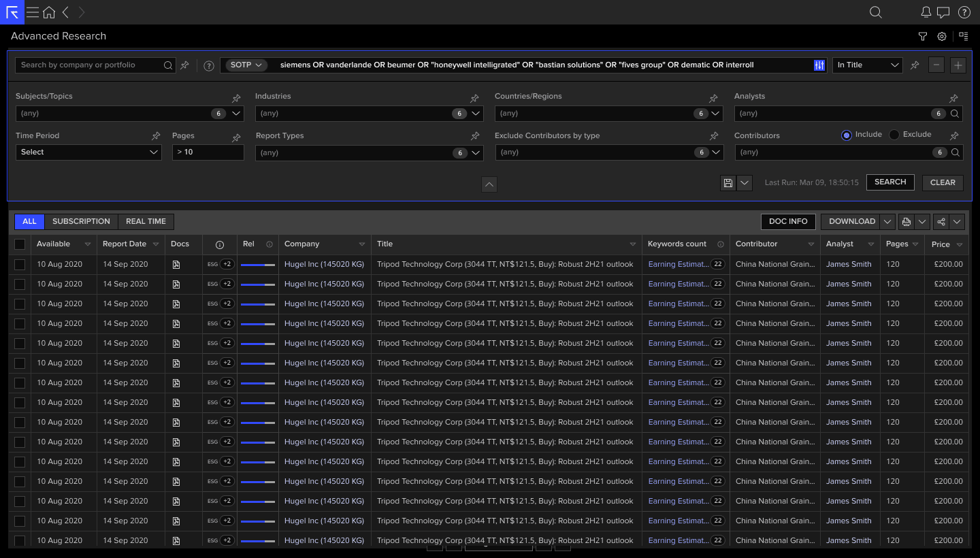Collapse the search panel with up chevron
Screen dimensions: 980x558
click(489, 184)
